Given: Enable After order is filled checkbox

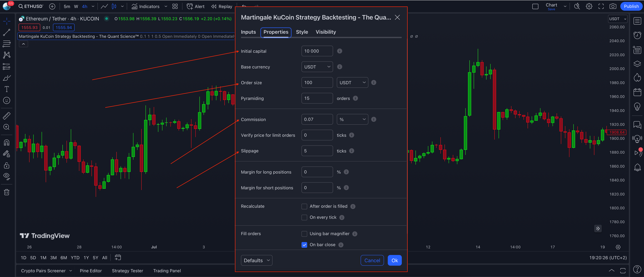Looking at the screenshot, I should click(x=304, y=206).
